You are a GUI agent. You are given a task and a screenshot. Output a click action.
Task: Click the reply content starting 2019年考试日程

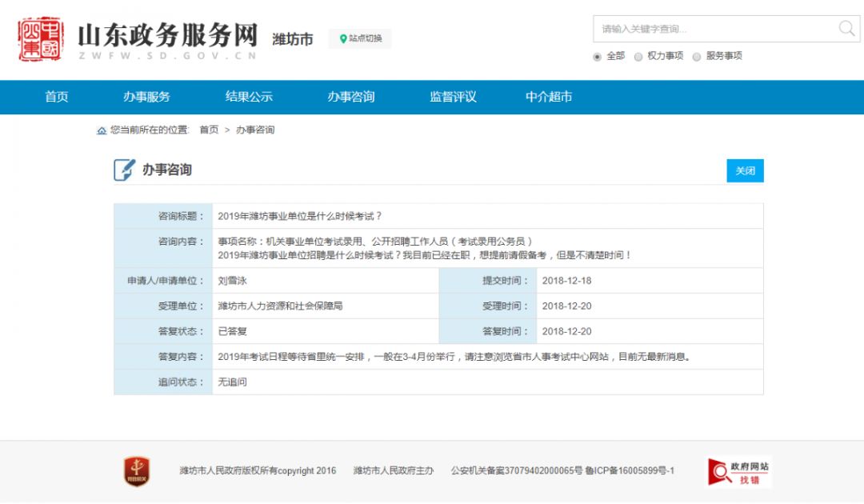[x=454, y=357]
